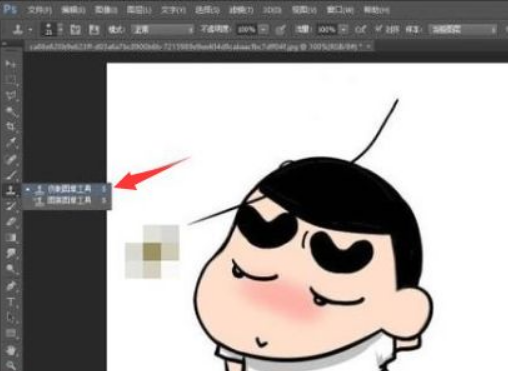508x371 pixels.
Task: Click the opacity 100% value field
Action: 247,30
